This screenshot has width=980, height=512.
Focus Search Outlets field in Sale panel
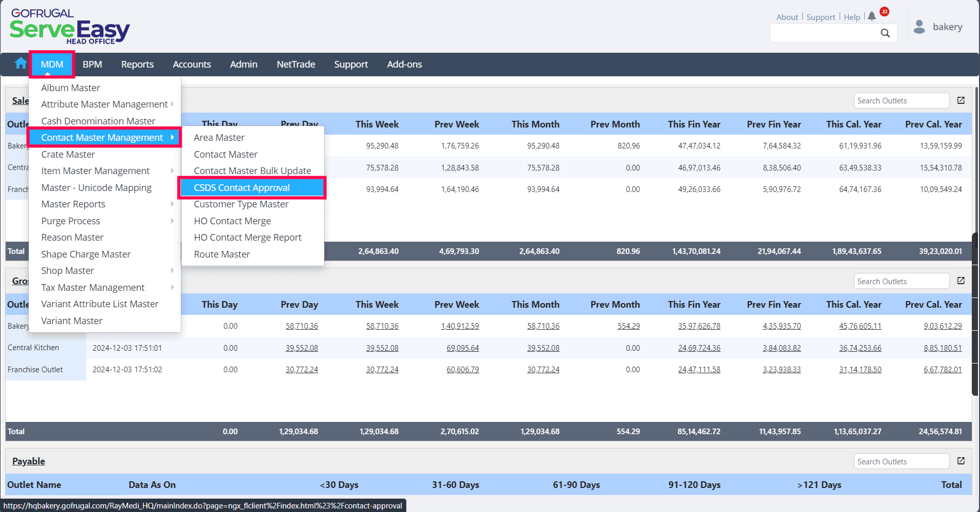(x=902, y=100)
